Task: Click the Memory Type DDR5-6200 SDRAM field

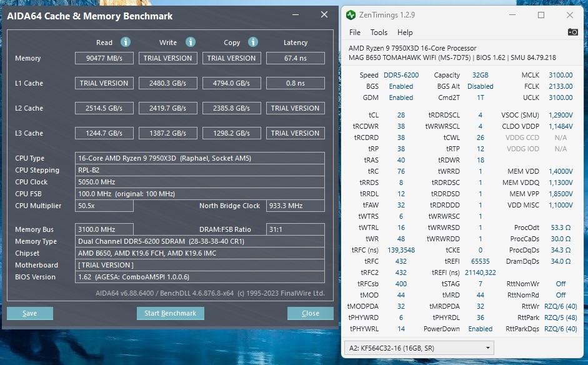Action: (200, 241)
